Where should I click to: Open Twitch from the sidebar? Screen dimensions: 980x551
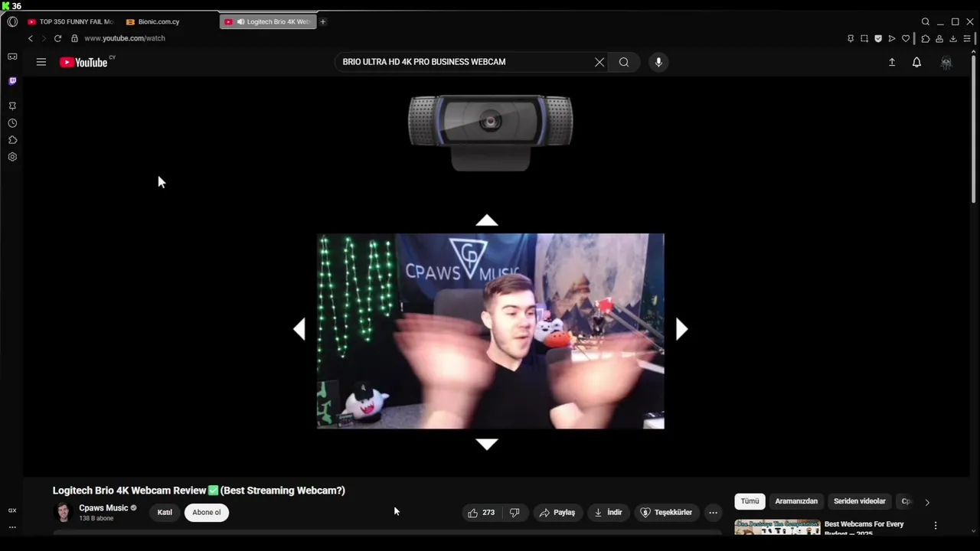[x=12, y=81]
